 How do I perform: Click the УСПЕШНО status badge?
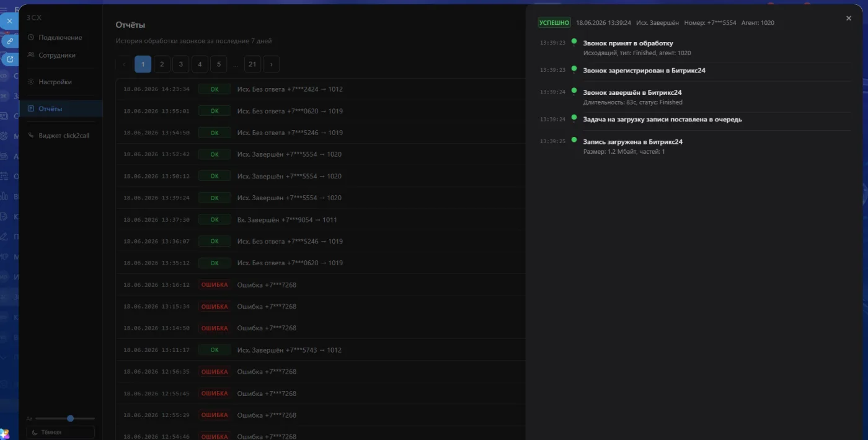554,23
